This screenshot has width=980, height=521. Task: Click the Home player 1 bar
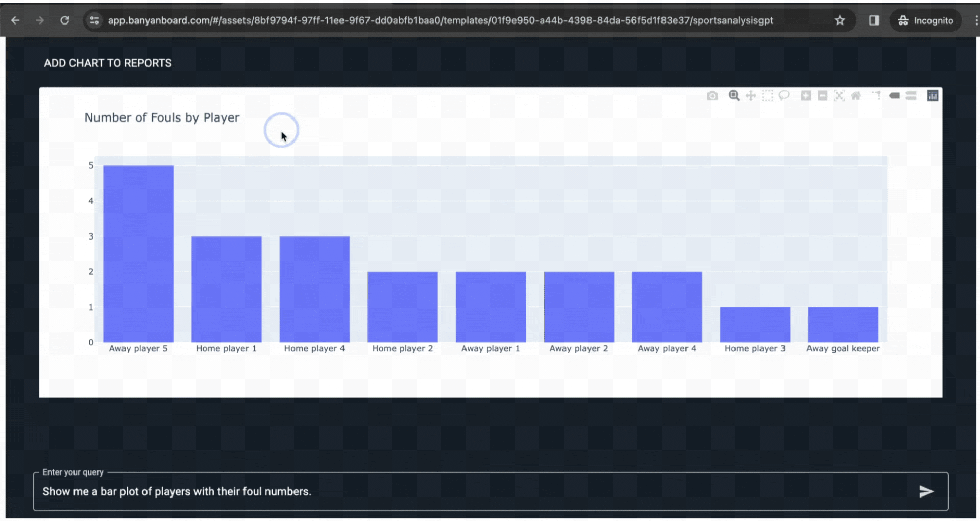(x=227, y=289)
